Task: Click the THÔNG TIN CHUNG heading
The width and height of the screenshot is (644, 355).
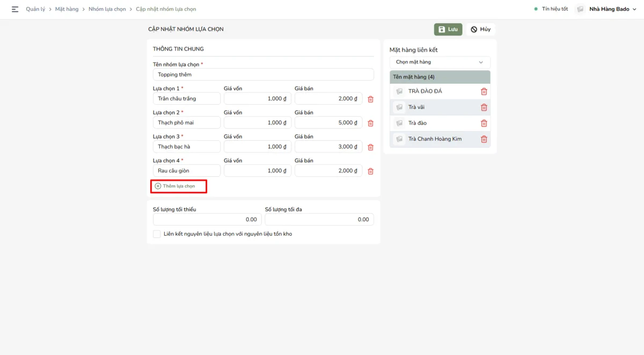Action: click(178, 49)
